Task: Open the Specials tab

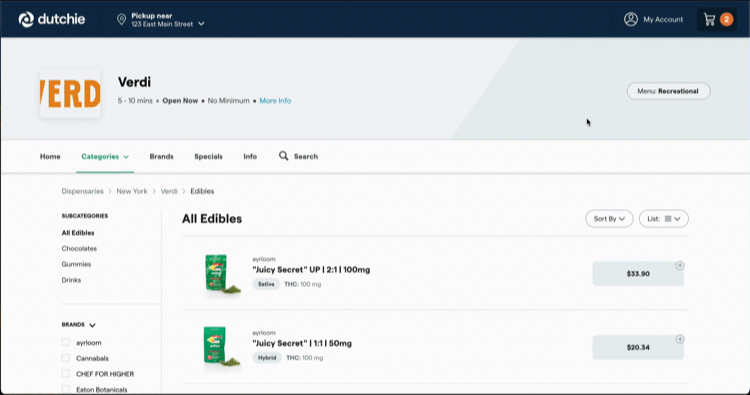Action: [208, 156]
